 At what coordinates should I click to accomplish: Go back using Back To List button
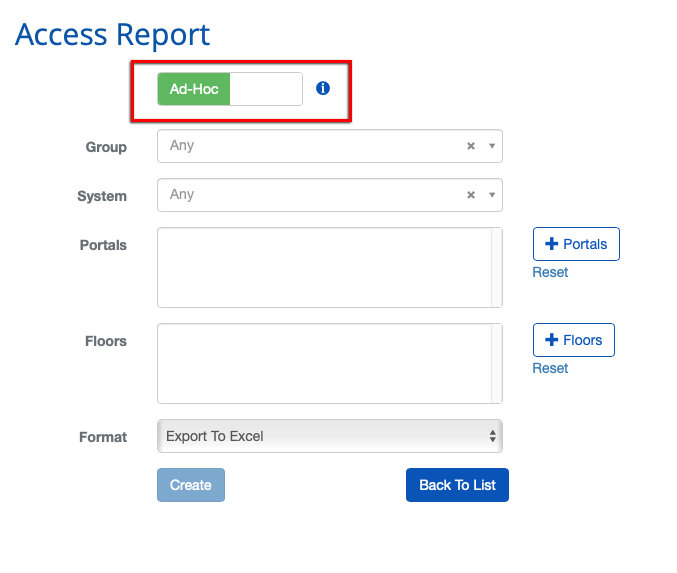tap(457, 485)
